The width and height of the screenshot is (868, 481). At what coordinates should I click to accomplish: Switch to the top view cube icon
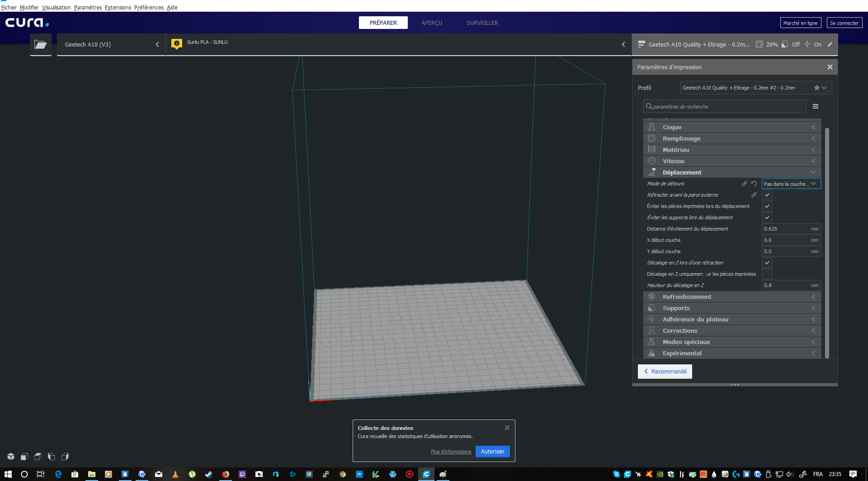(38, 457)
